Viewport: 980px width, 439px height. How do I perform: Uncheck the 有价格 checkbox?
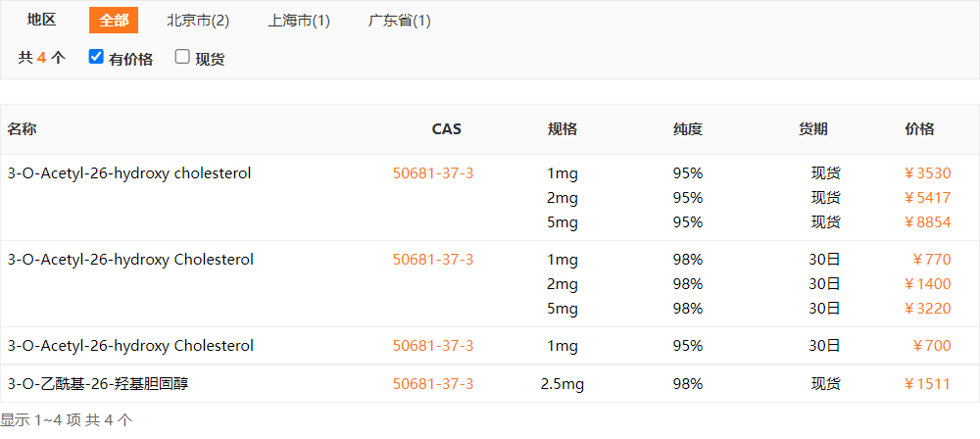pyautogui.click(x=96, y=57)
